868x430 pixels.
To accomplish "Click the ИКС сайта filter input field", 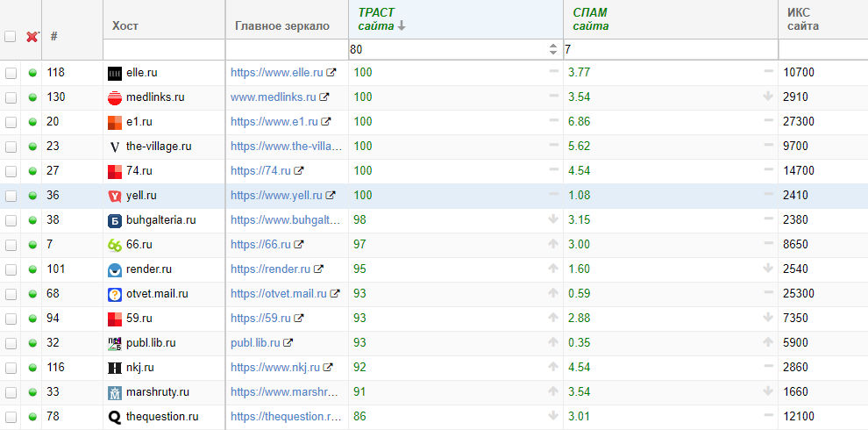I will tap(823, 49).
